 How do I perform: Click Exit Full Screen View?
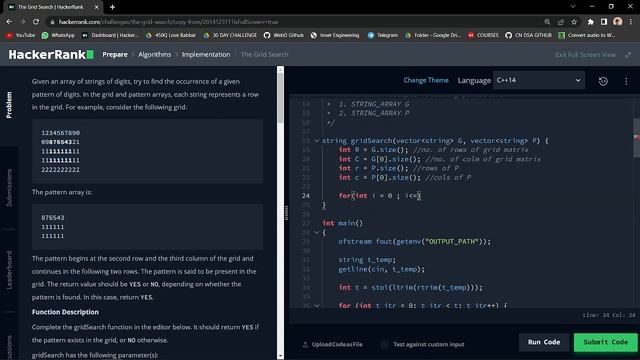(x=585, y=55)
